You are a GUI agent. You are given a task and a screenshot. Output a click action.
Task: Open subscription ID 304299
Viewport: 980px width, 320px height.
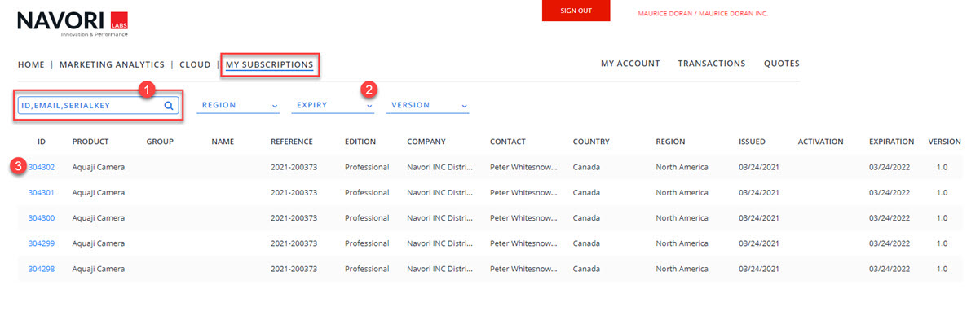42,243
